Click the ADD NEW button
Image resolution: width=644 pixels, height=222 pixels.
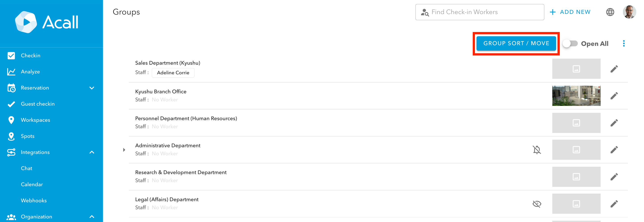[x=570, y=12]
